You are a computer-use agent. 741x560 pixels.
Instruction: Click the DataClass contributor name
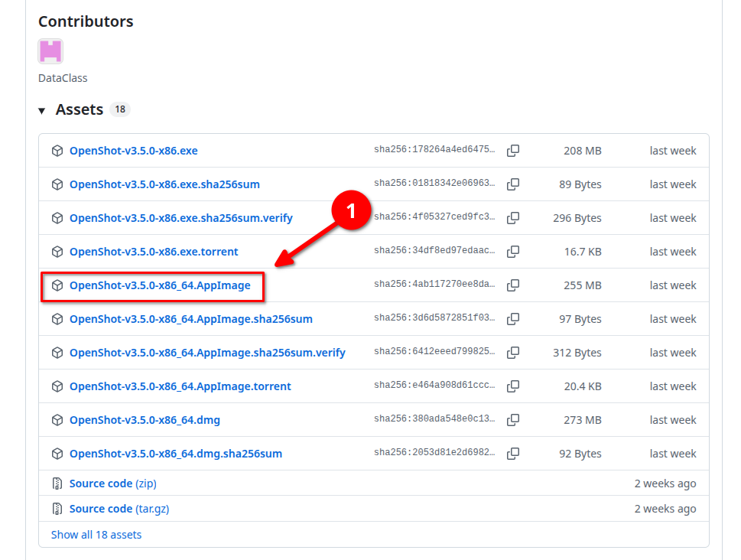(63, 78)
